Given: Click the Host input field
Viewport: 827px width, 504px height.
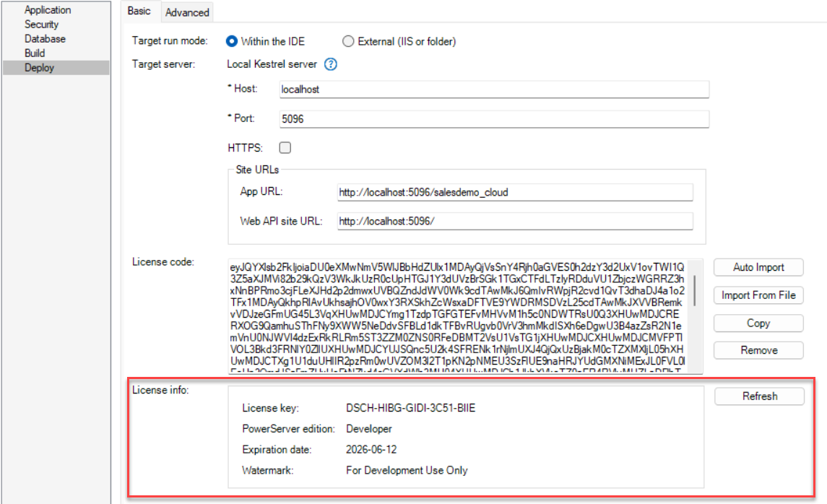Looking at the screenshot, I should coord(493,90).
